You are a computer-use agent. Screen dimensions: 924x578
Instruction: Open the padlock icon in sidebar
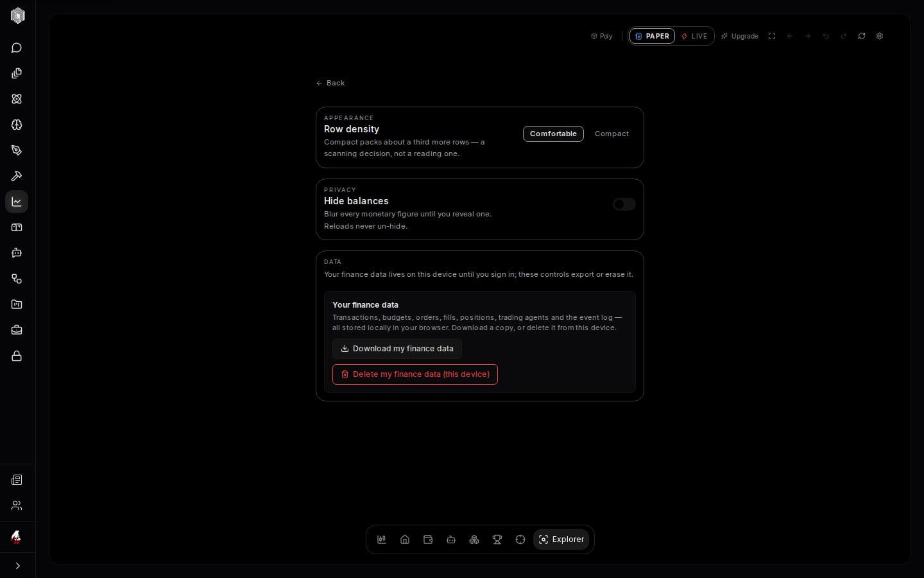point(17,356)
